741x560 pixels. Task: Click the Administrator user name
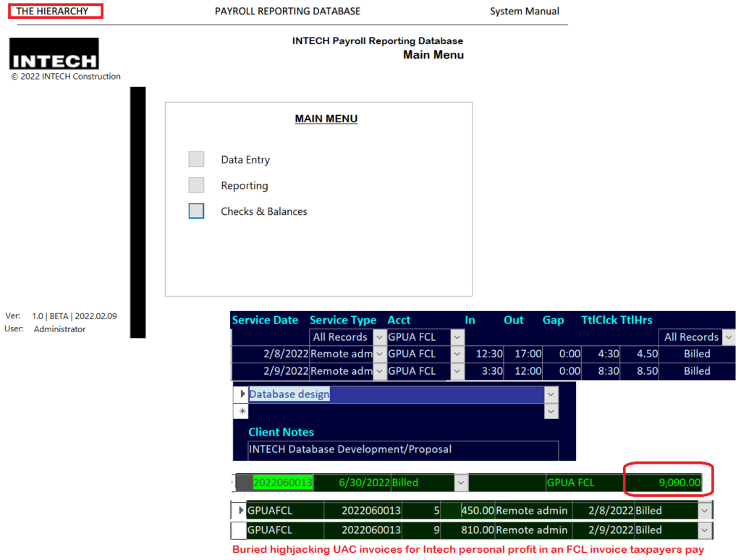(59, 329)
